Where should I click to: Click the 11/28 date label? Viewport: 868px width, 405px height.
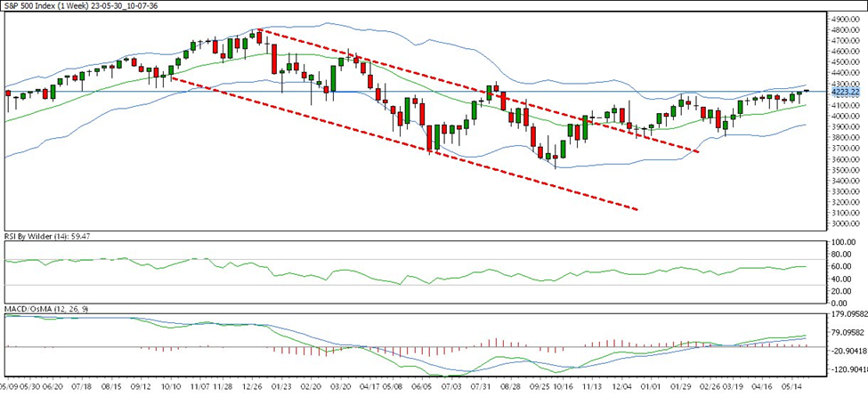pos(223,385)
